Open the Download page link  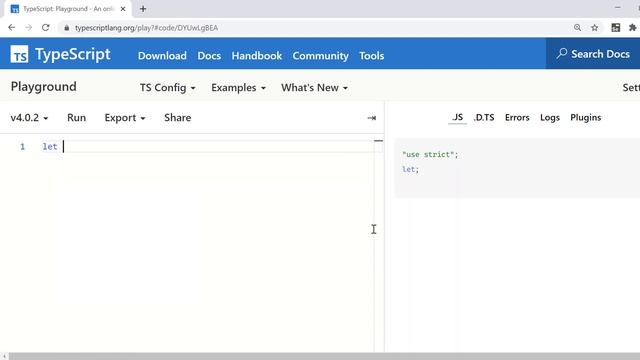pyautogui.click(x=162, y=56)
